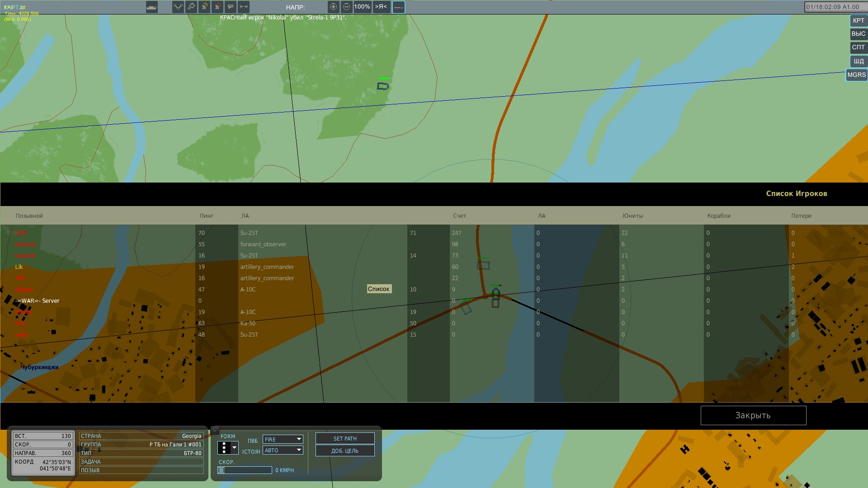Toggle the MGRS coordinate mode

coord(856,75)
